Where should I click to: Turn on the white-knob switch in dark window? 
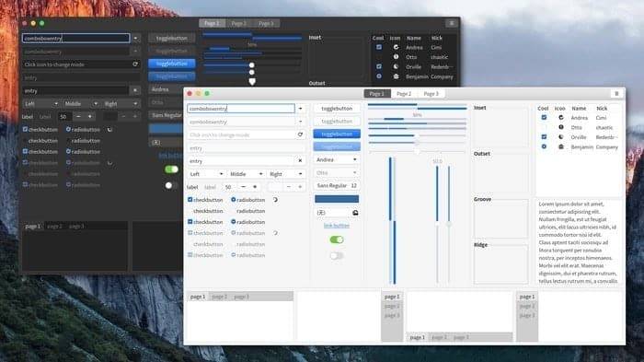click(x=171, y=185)
